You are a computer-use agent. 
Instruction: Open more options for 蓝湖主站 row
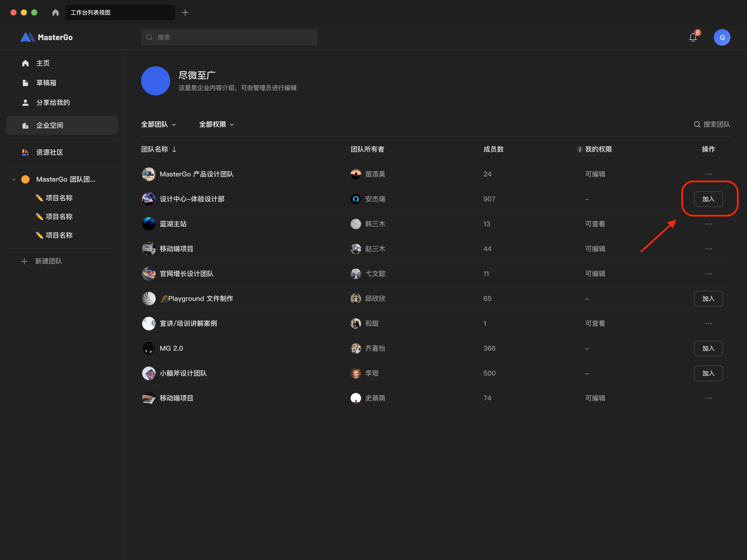tap(708, 224)
